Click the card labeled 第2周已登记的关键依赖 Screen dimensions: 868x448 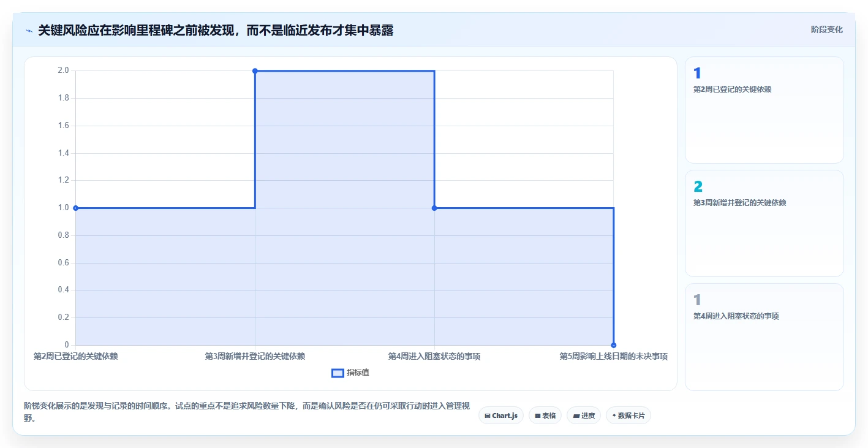pyautogui.click(x=764, y=110)
